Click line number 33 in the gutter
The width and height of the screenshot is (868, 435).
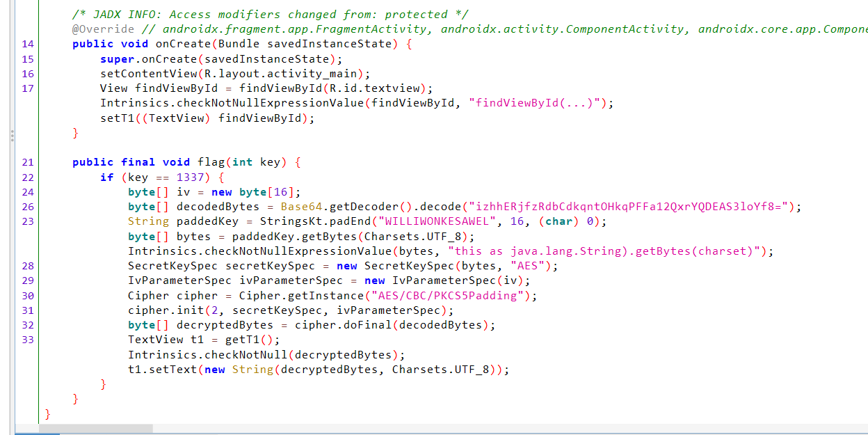(x=27, y=340)
